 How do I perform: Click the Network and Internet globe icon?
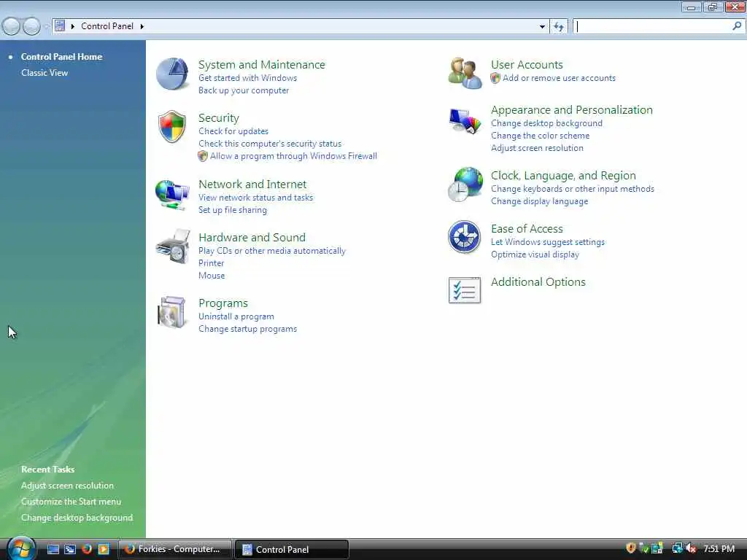[172, 194]
